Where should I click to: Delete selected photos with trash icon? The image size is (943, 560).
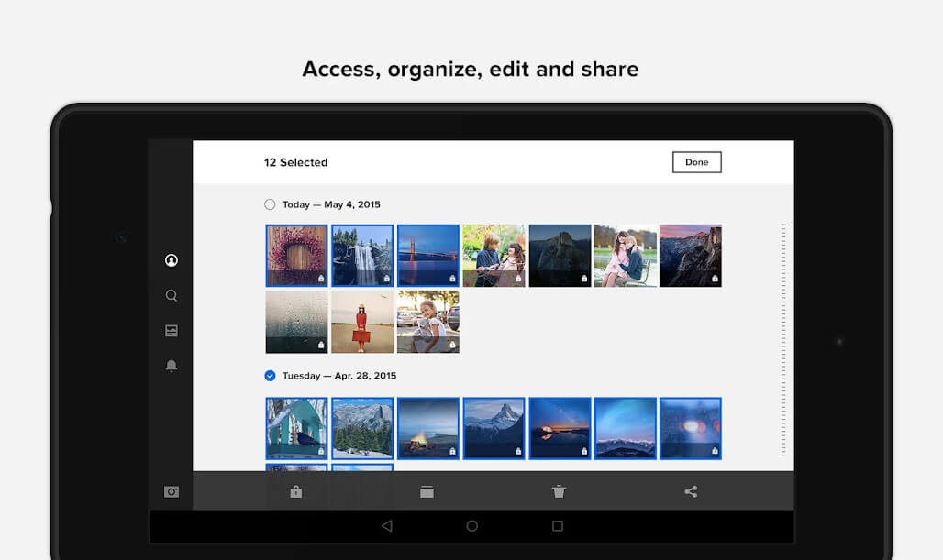pos(559,491)
